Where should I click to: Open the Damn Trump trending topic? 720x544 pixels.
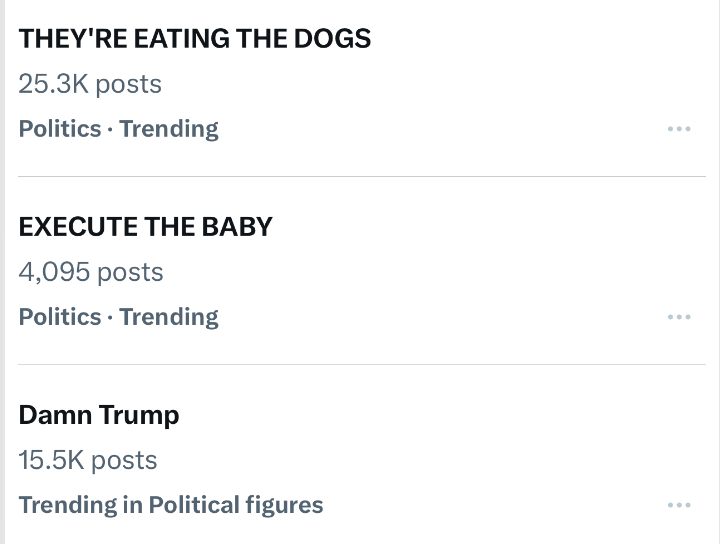99,414
